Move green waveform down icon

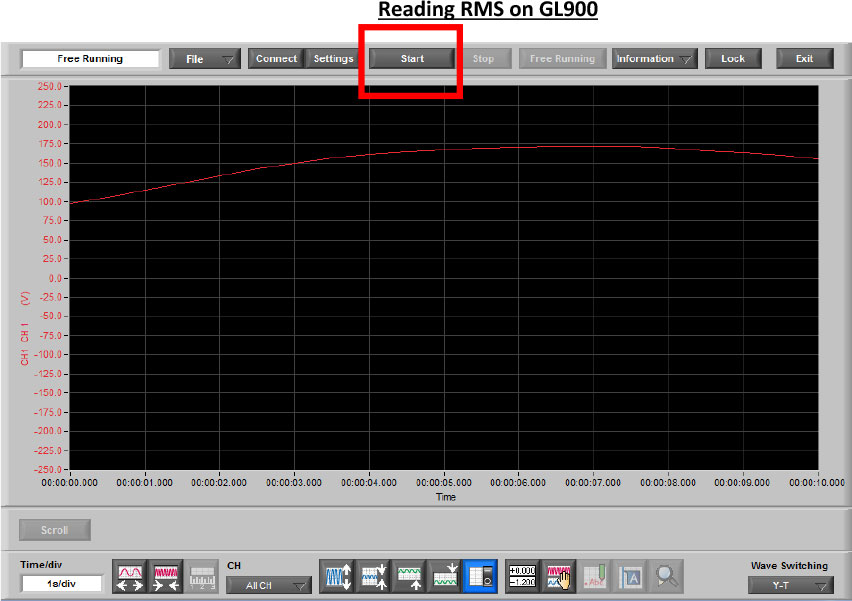pyautogui.click(x=445, y=577)
